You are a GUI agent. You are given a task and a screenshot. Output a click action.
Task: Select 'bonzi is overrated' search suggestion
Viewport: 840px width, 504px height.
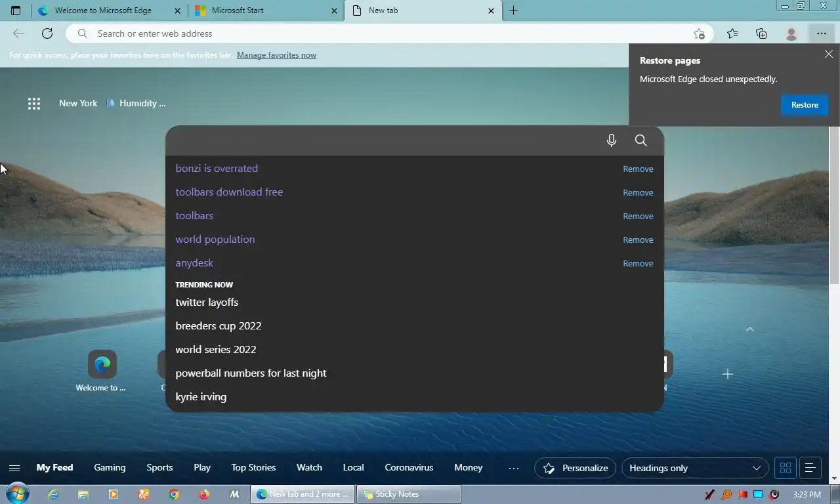217,169
